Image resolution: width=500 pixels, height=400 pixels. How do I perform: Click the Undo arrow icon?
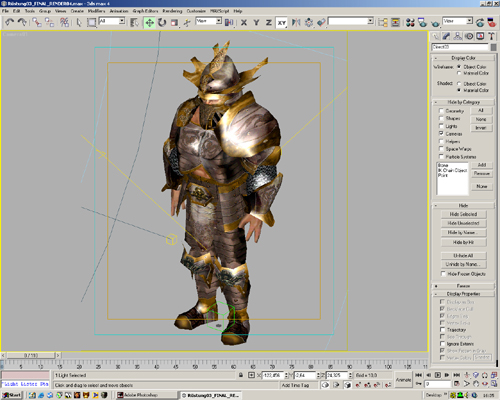click(9, 22)
